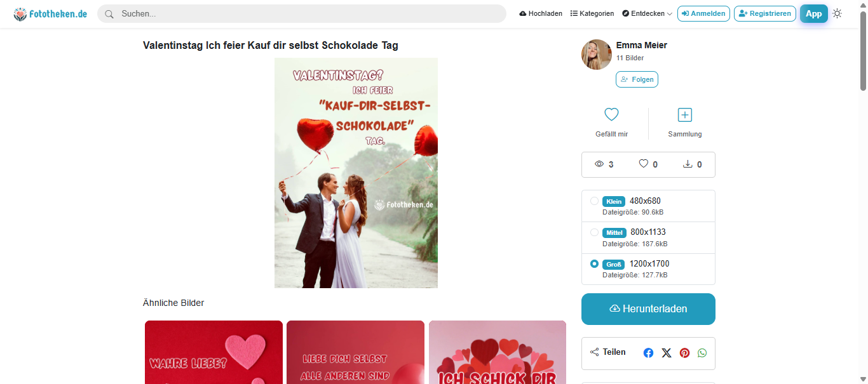Follow Emma Meier with Folgen button
Image resolution: width=868 pixels, height=384 pixels.
pos(637,79)
